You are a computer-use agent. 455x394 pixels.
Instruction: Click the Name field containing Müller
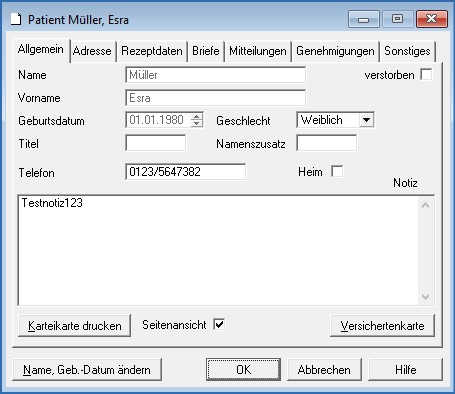click(x=215, y=75)
